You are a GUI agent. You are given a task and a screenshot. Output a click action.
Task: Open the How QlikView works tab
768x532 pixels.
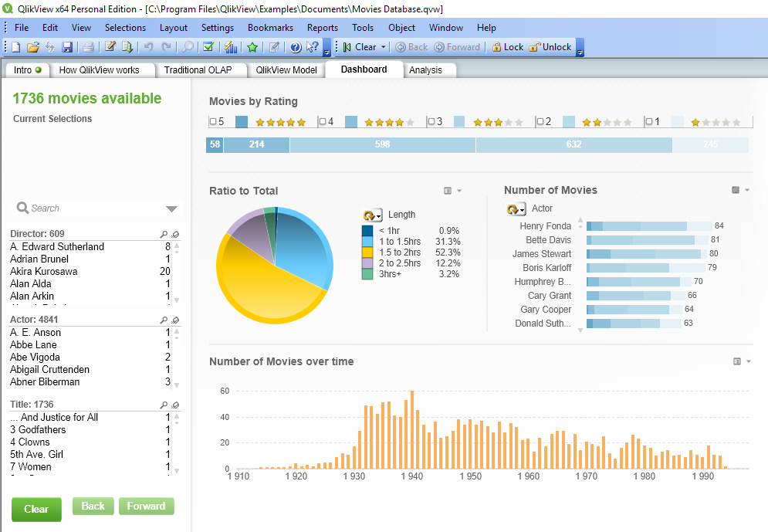100,70
